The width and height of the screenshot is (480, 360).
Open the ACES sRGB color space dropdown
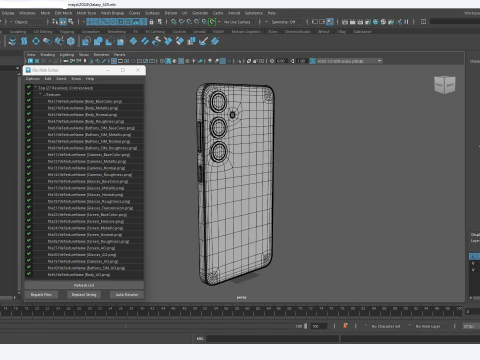tap(349, 61)
